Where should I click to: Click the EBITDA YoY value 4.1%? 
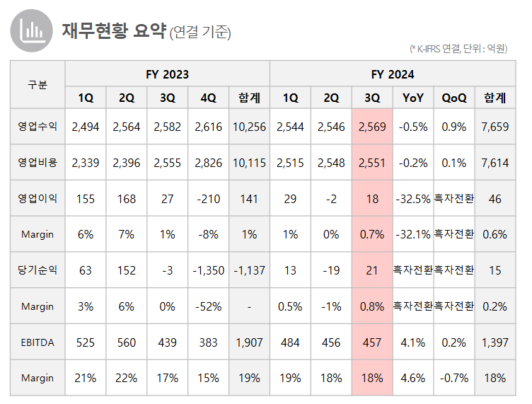412,342
